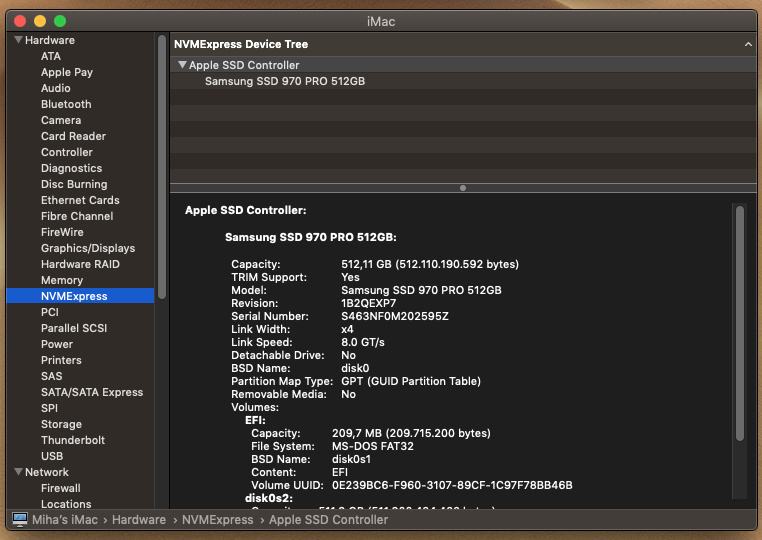Select ATA in the sidebar
Viewport: 762px width, 540px height.
click(51, 56)
